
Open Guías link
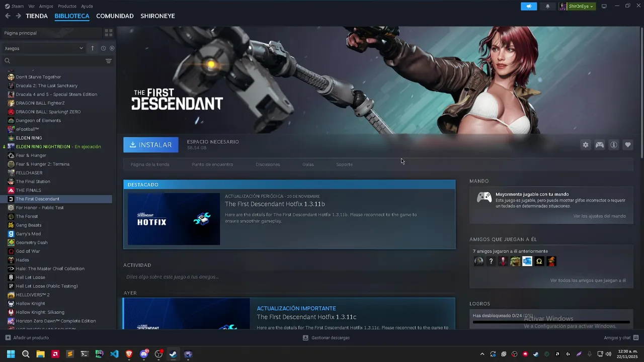pos(308,164)
